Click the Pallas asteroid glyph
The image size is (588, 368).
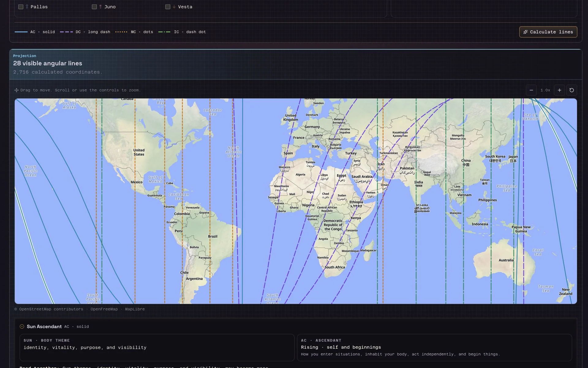pyautogui.click(x=27, y=7)
